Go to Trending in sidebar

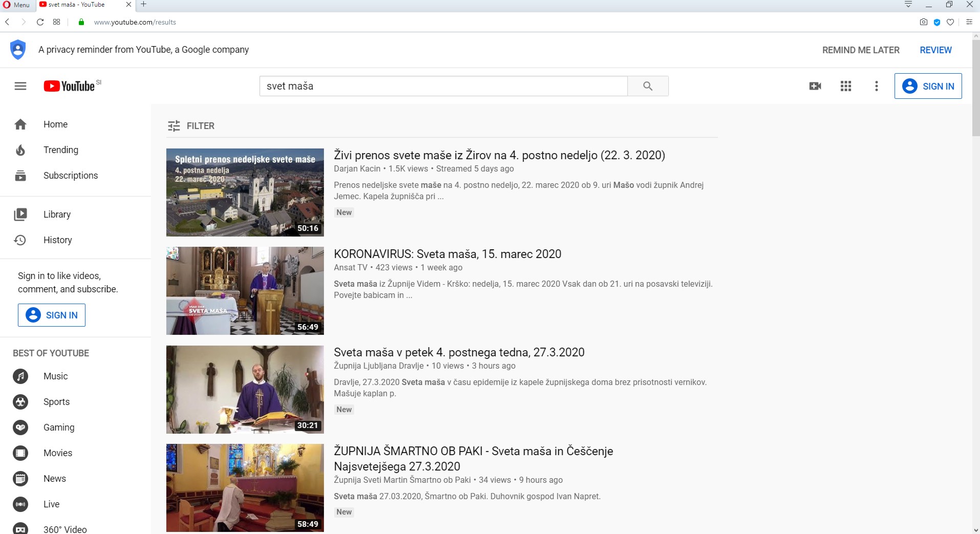click(60, 150)
